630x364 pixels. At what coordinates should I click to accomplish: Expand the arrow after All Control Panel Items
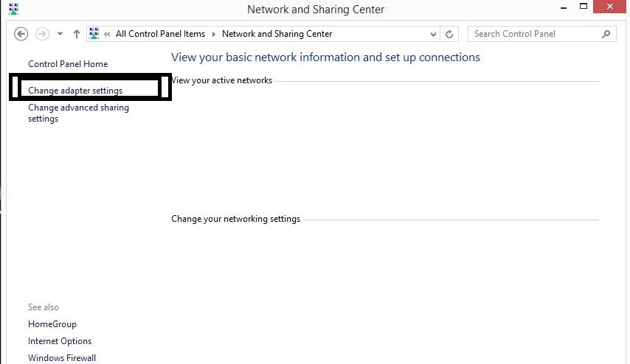[x=214, y=34]
